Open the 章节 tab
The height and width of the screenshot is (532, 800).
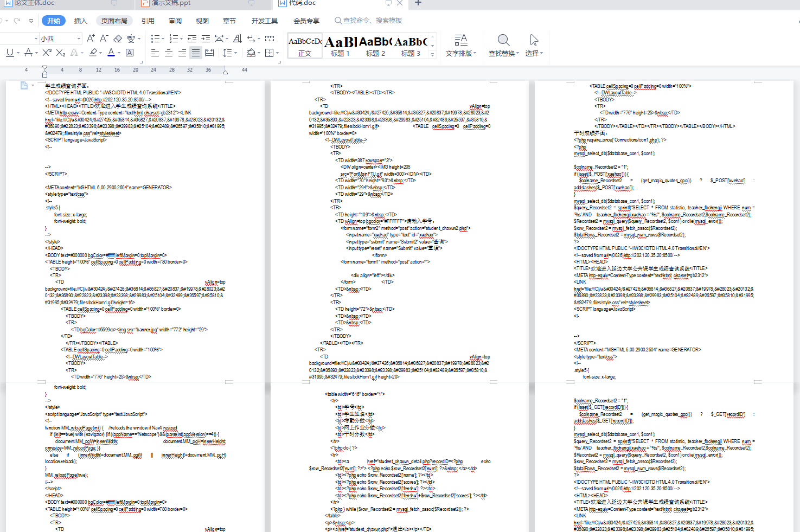(x=229, y=21)
